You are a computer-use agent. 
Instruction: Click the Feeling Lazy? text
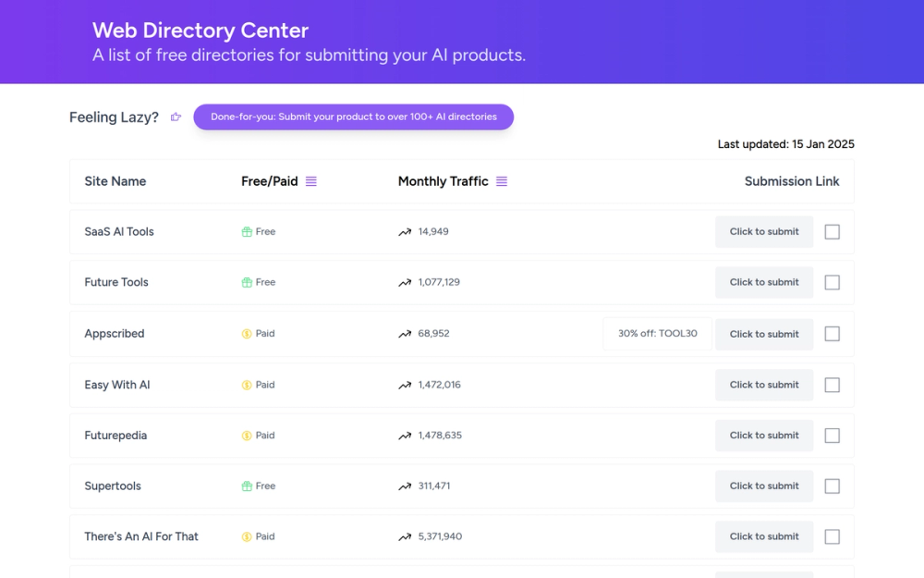pos(114,117)
